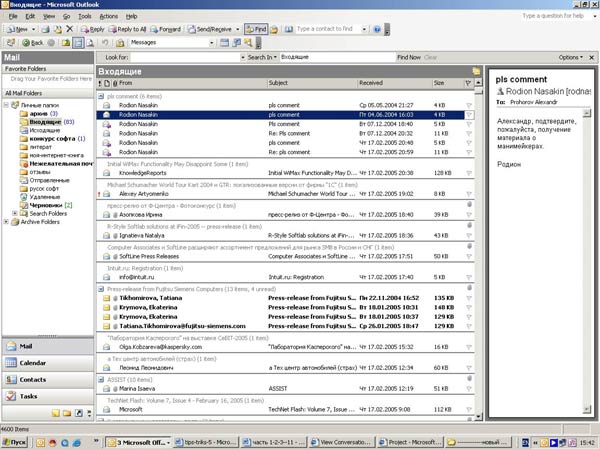Toggle flag on Alexey Artyomenko message
This screenshot has height=450, width=600.
pyautogui.click(x=469, y=192)
